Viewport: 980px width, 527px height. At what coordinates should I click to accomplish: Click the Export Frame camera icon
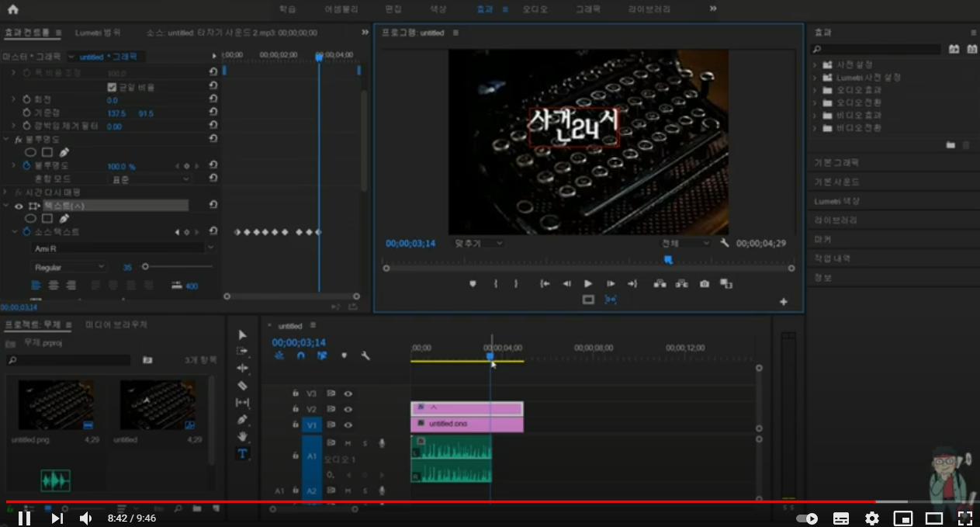coord(704,284)
